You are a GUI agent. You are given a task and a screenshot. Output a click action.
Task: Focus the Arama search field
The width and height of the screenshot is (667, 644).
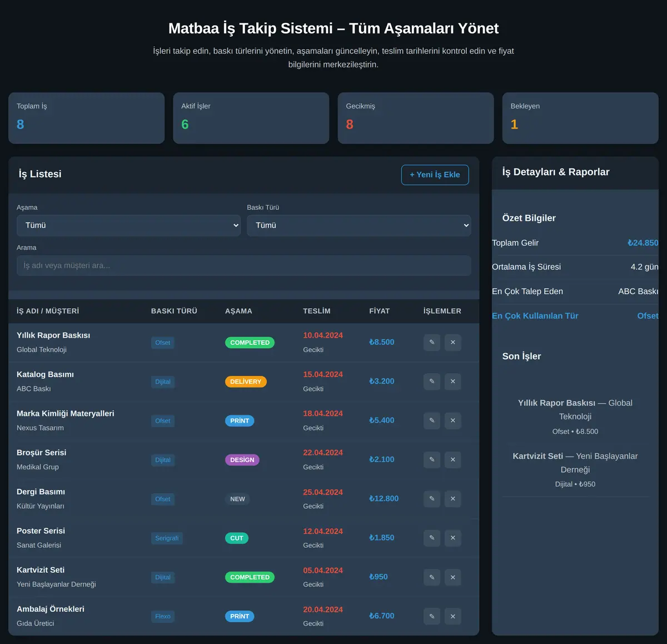coord(244,266)
